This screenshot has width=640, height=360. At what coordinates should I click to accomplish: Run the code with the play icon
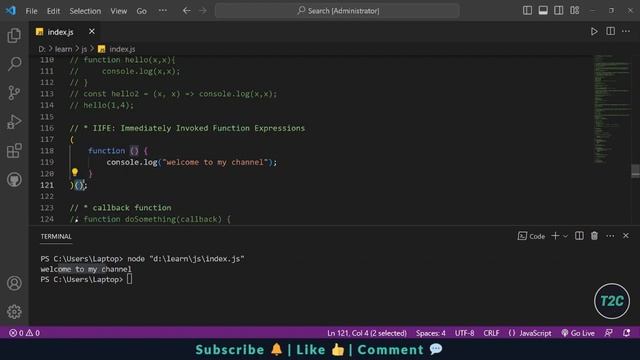click(594, 31)
